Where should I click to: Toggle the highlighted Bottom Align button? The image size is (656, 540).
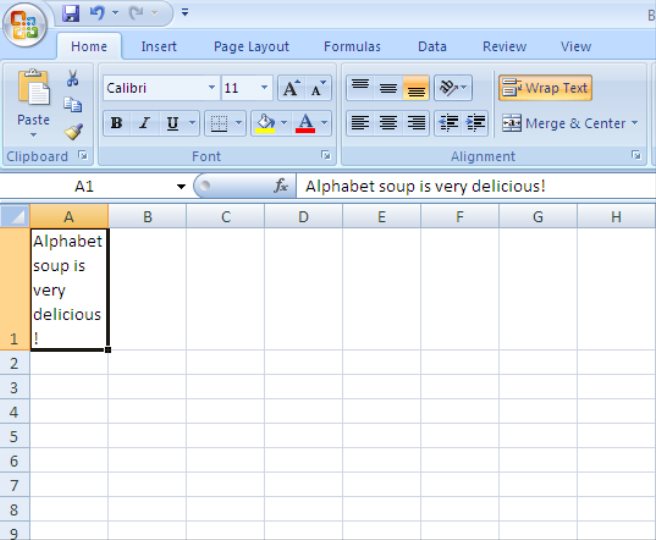click(416, 88)
